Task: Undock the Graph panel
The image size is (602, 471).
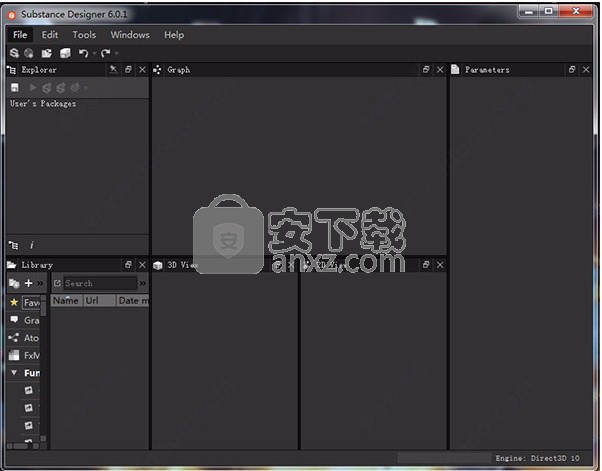Action: (426, 69)
